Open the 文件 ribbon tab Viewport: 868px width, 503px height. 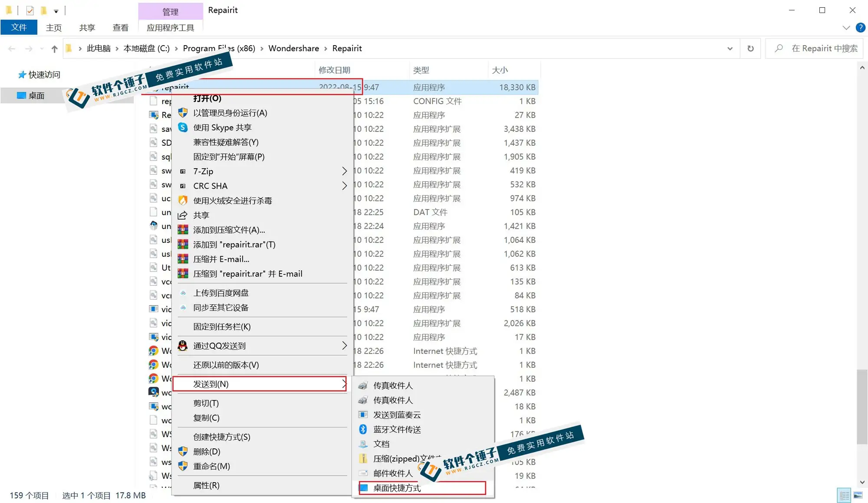(19, 27)
